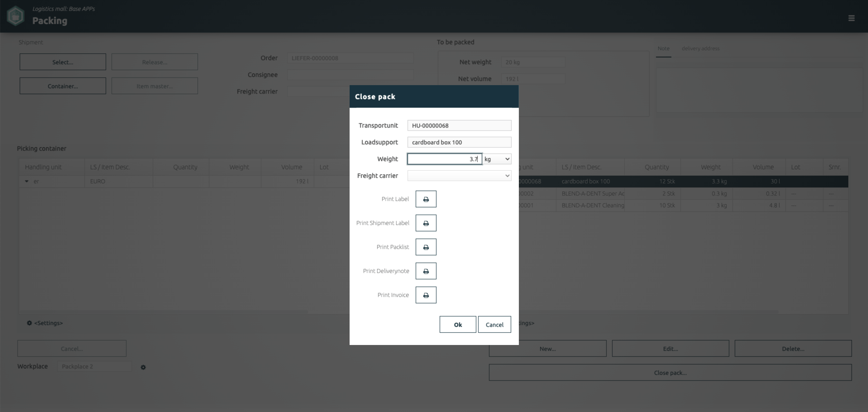Open the Workplace settings gear icon
868x412 pixels.
click(143, 367)
